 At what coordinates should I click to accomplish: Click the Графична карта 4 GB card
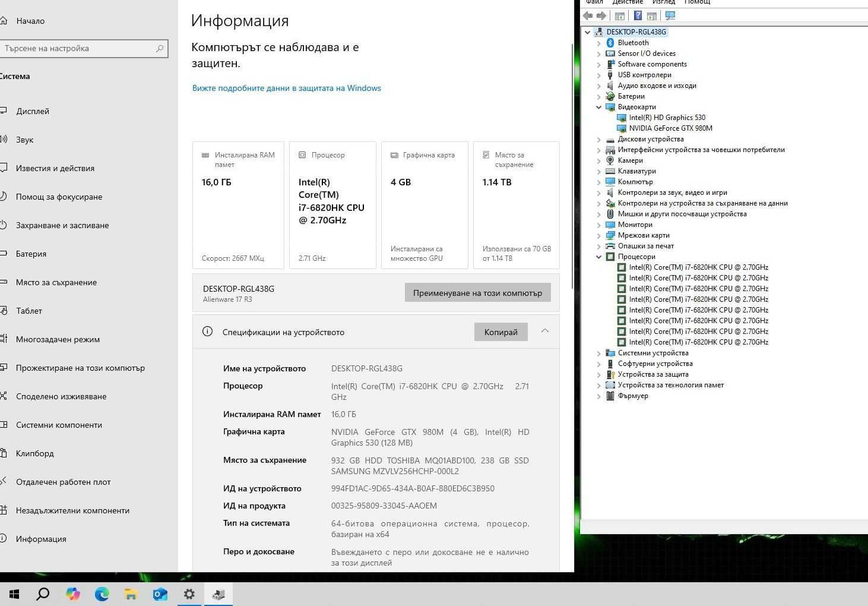425,205
